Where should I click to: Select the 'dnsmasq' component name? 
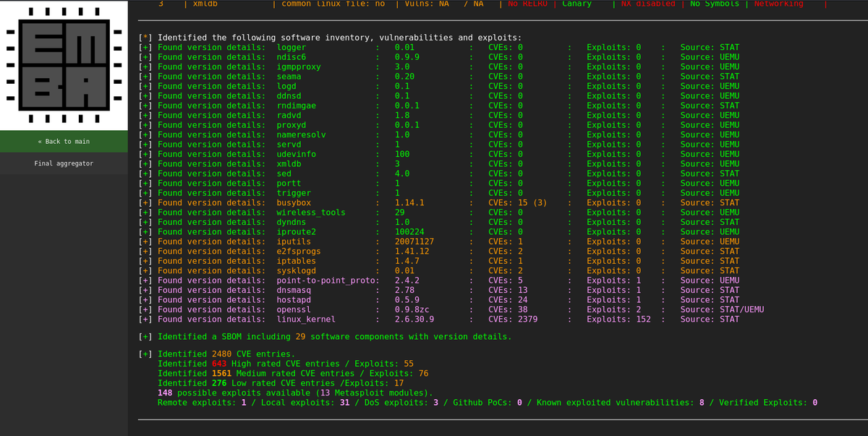coord(294,290)
